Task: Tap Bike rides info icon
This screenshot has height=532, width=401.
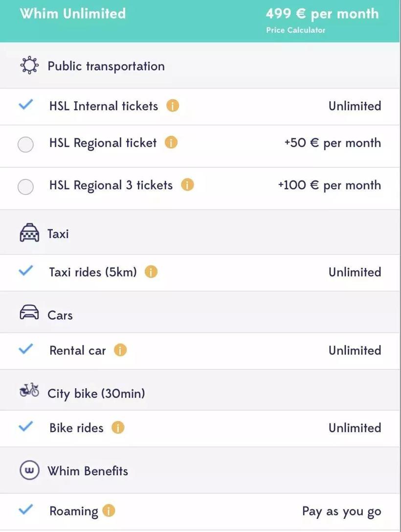Action: [118, 427]
